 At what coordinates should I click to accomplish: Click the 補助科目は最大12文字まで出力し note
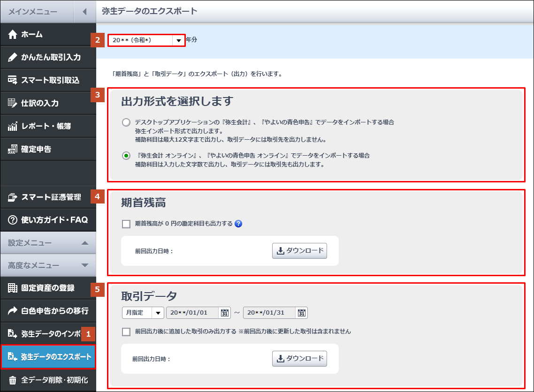(231, 140)
